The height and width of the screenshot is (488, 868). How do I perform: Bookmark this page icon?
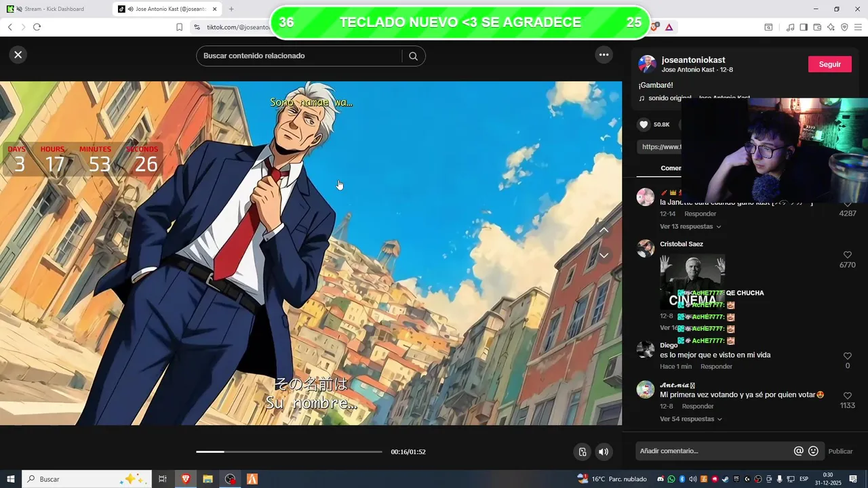tap(179, 27)
